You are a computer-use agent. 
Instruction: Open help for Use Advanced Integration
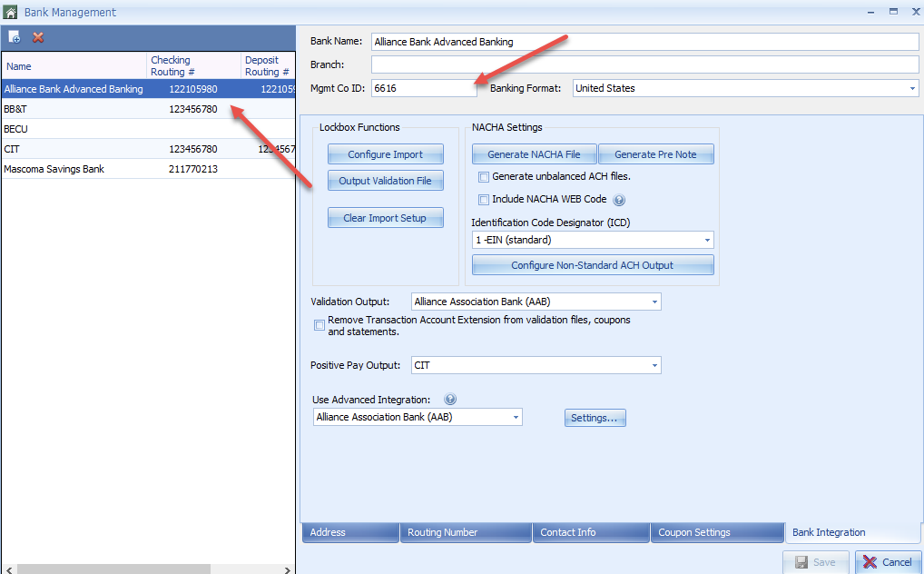pyautogui.click(x=450, y=400)
